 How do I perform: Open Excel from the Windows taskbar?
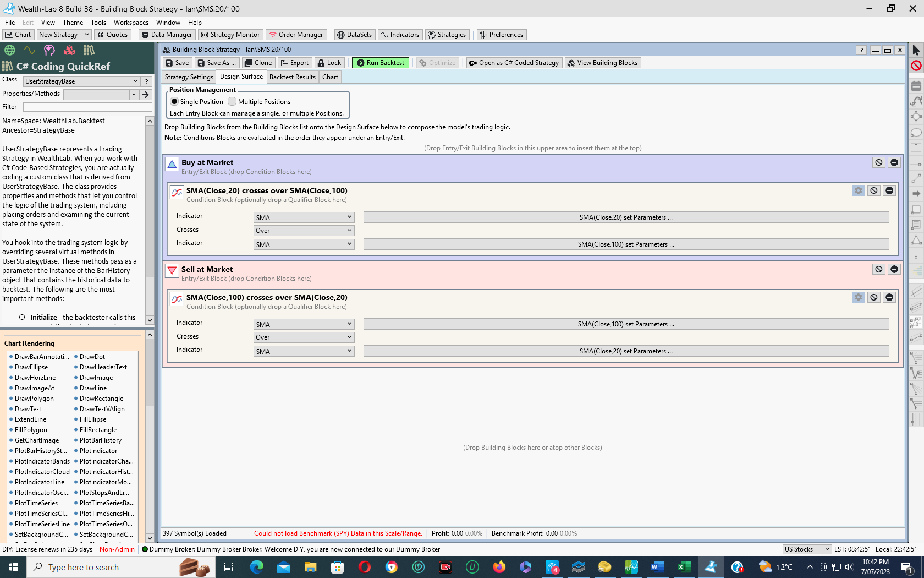[684, 567]
